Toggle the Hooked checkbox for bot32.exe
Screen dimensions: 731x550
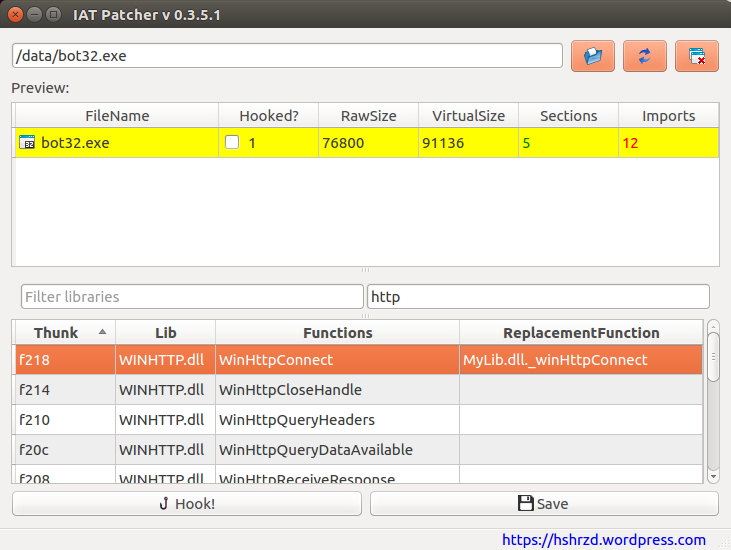click(232, 143)
